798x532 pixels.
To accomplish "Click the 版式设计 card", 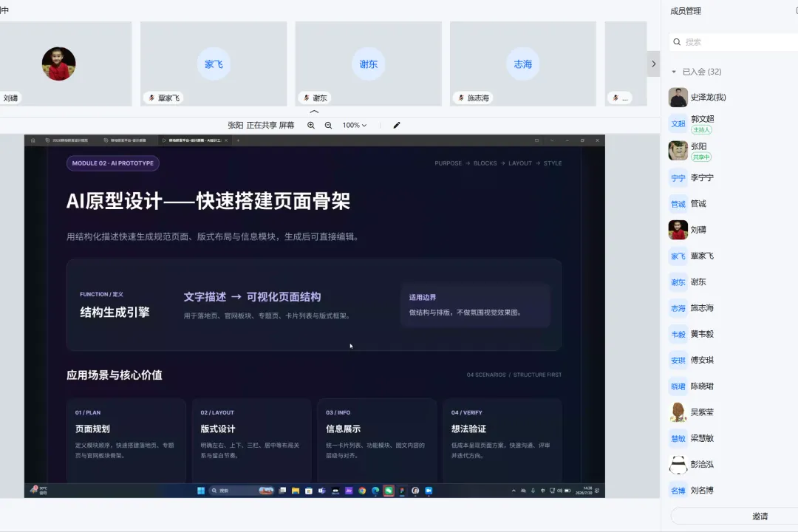I will click(x=251, y=440).
